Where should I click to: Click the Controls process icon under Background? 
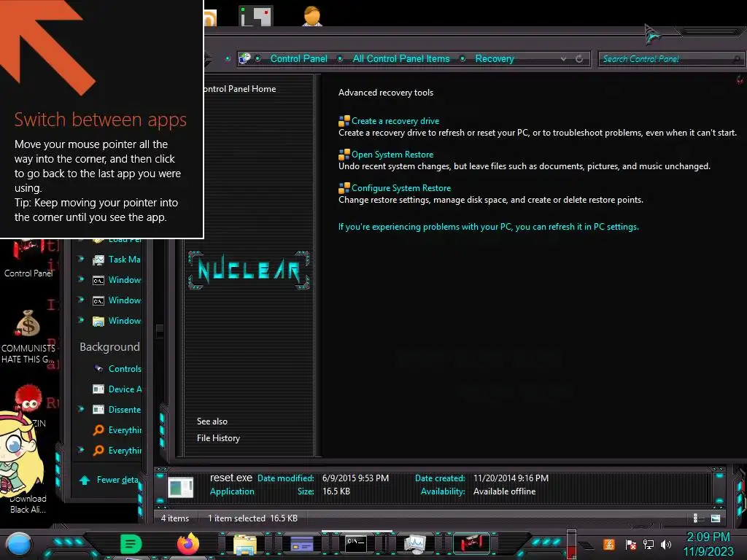(98, 368)
